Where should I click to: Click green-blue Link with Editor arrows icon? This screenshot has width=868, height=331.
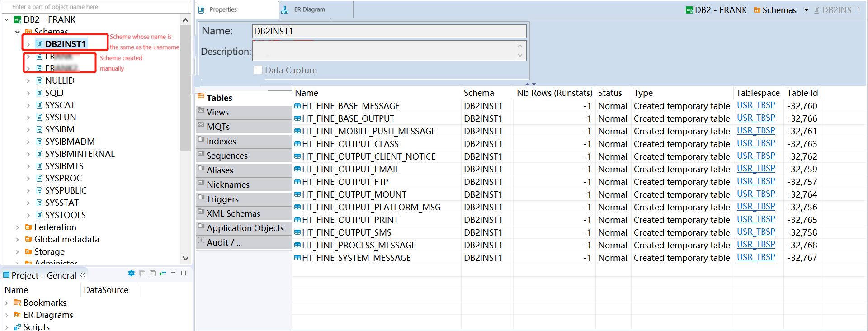coord(163,273)
